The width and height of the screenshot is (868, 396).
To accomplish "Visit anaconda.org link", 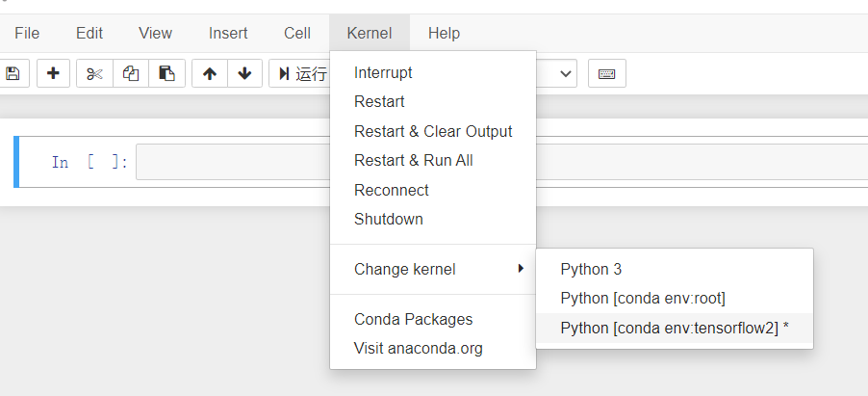I will (x=418, y=348).
